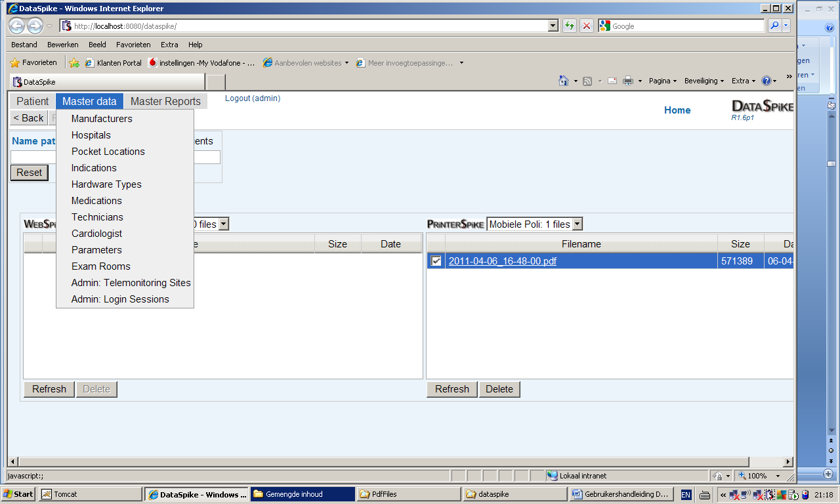Sort by PrinterSpike Filename column header
Image resolution: width=840 pixels, height=504 pixels.
[581, 244]
